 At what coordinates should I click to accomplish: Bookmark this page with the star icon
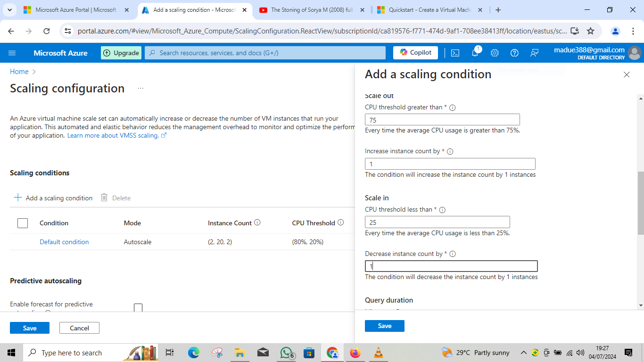coord(590,31)
